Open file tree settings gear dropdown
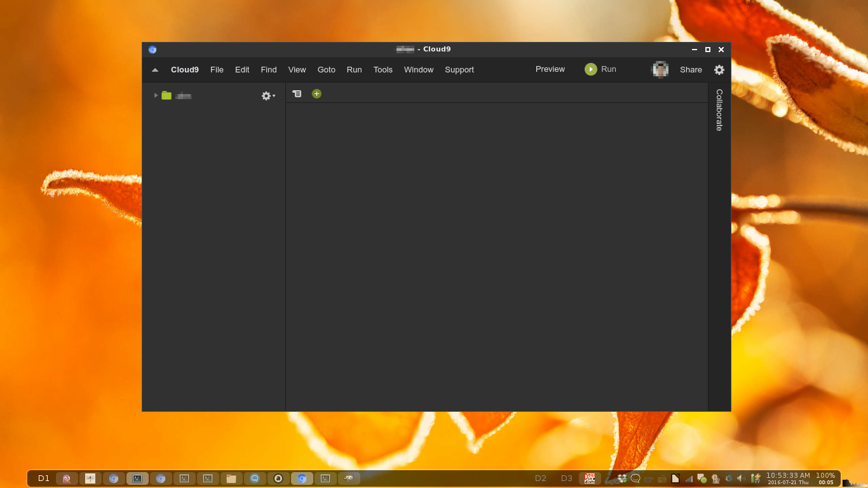 coord(268,96)
